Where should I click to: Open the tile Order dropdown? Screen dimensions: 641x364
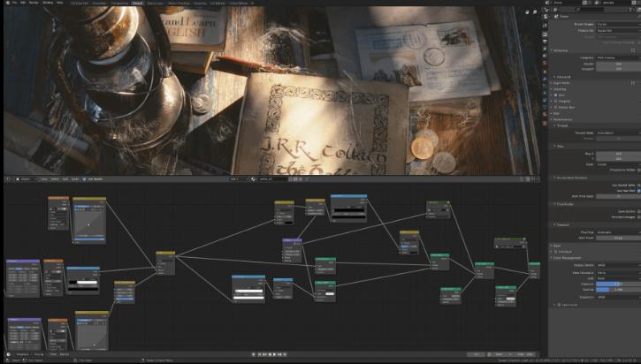coord(618,164)
